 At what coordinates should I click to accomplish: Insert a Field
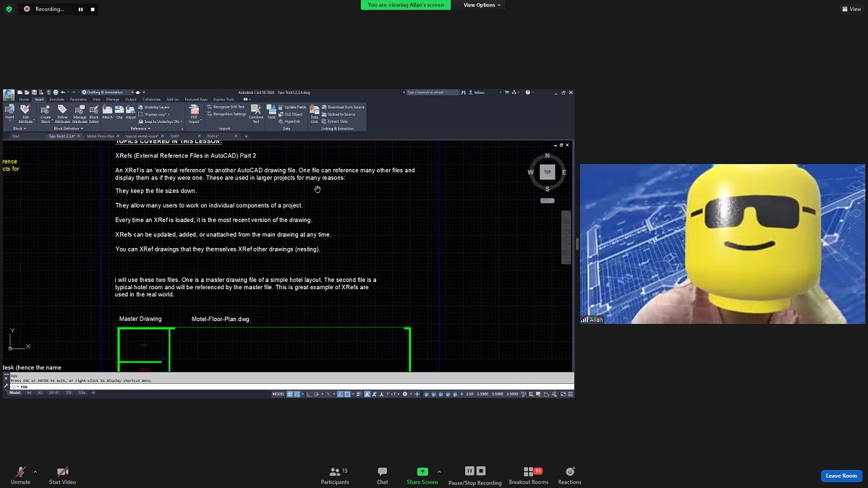pos(271,112)
